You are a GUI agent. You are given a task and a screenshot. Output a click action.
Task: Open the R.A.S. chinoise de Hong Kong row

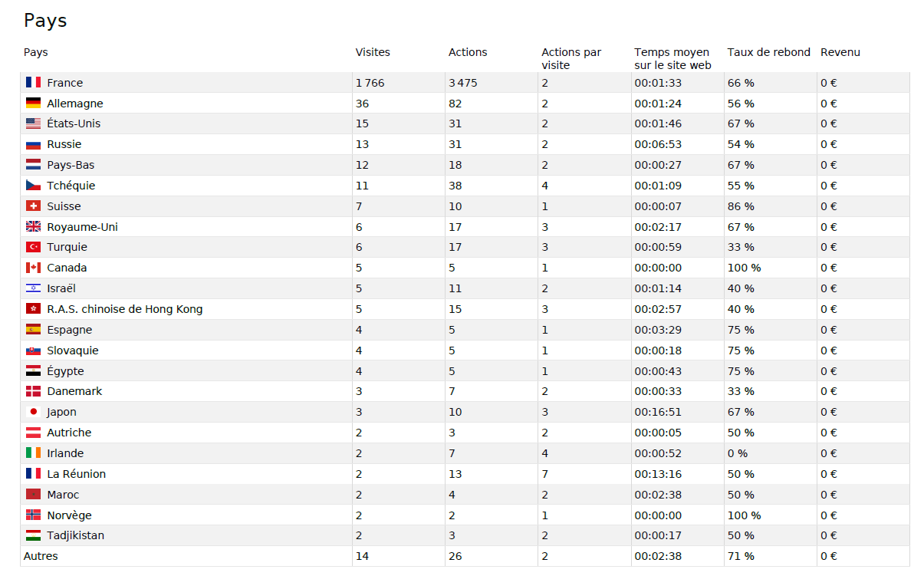point(124,310)
